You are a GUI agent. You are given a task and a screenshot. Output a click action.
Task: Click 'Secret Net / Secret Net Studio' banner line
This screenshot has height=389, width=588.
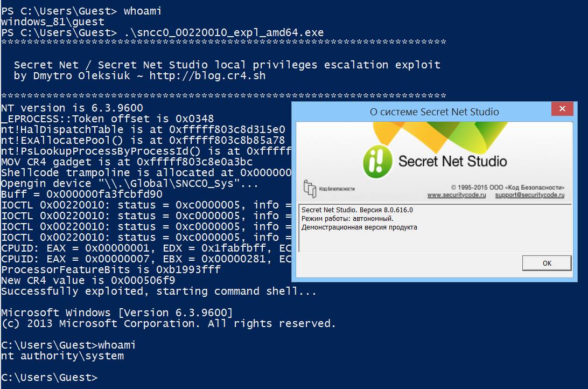click(227, 65)
